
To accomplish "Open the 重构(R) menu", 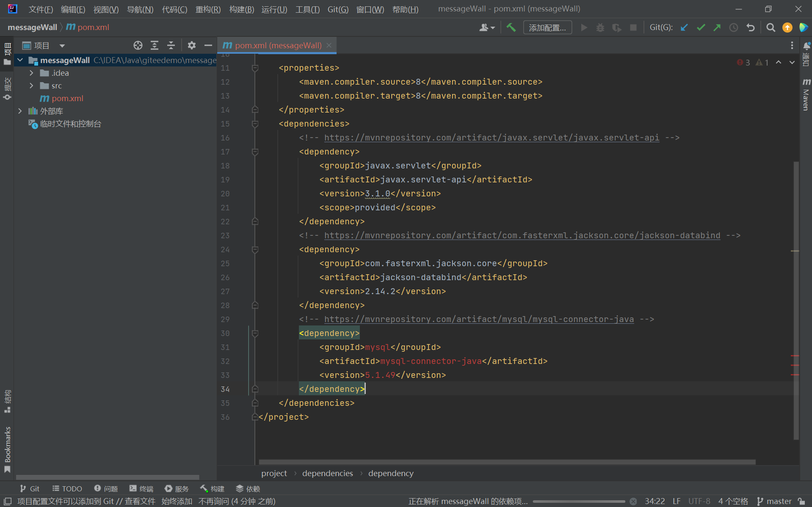I will tap(208, 9).
